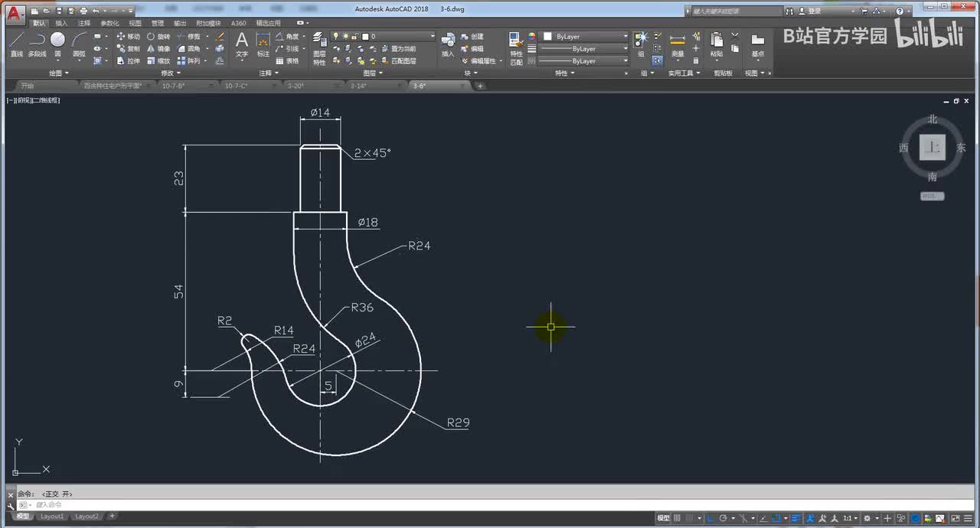This screenshot has height=528, width=980.
Task: Expand the 修改 (Modify) panel
Action: click(x=170, y=73)
